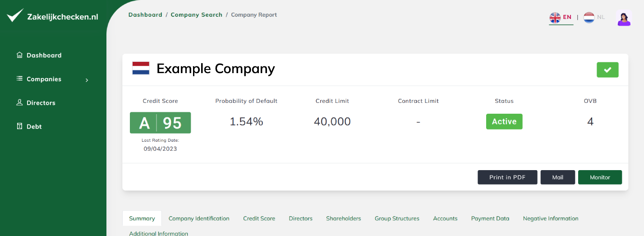Open the Group Structures tab
This screenshot has height=236, width=644.
click(x=397, y=218)
